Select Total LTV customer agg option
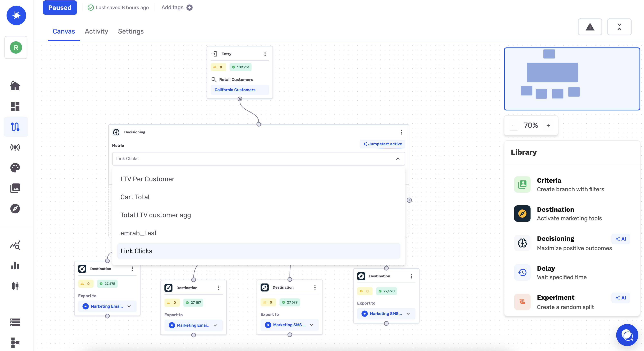Viewport: 644px width, 351px height. (258, 215)
